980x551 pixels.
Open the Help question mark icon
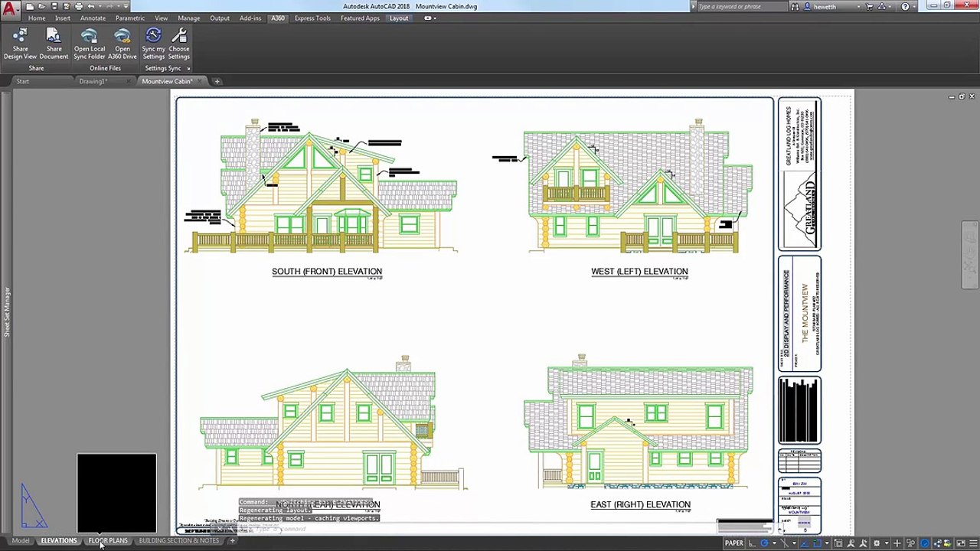point(905,6)
